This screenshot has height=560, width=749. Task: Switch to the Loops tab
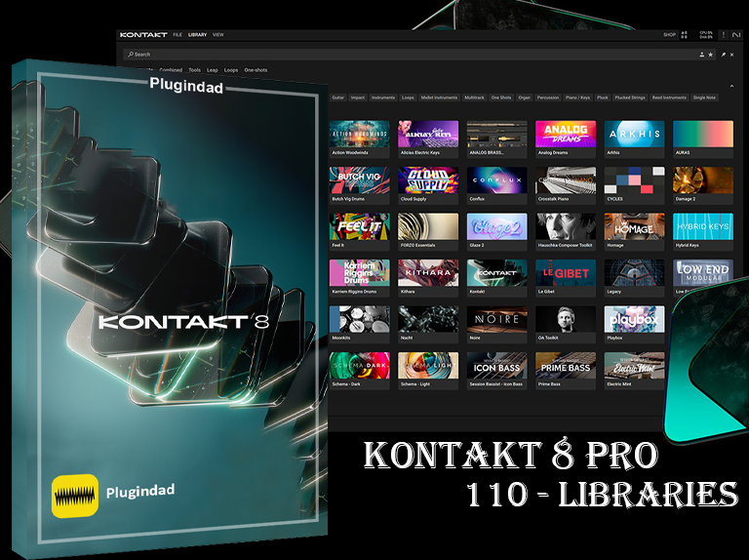click(x=231, y=70)
